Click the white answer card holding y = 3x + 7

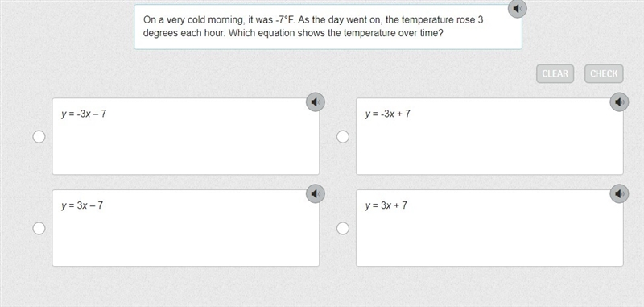(489, 228)
